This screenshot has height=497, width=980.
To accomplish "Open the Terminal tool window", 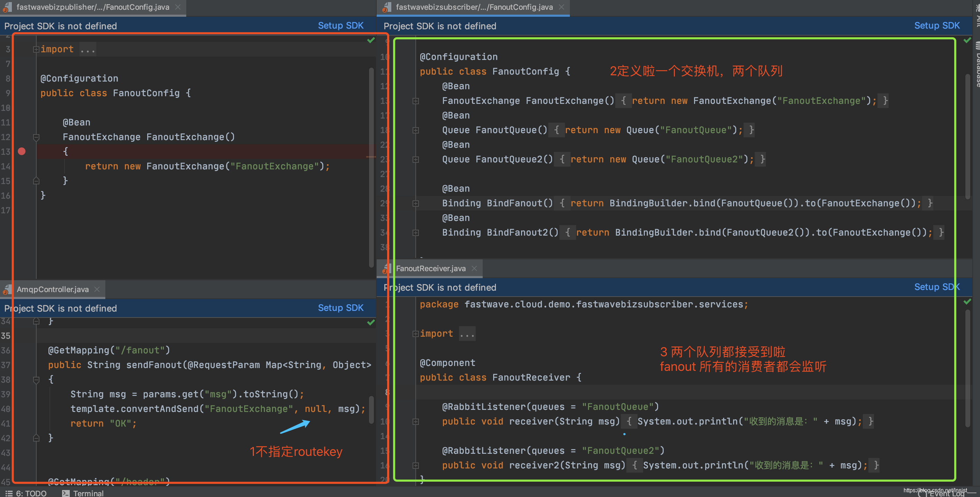I will [83, 493].
